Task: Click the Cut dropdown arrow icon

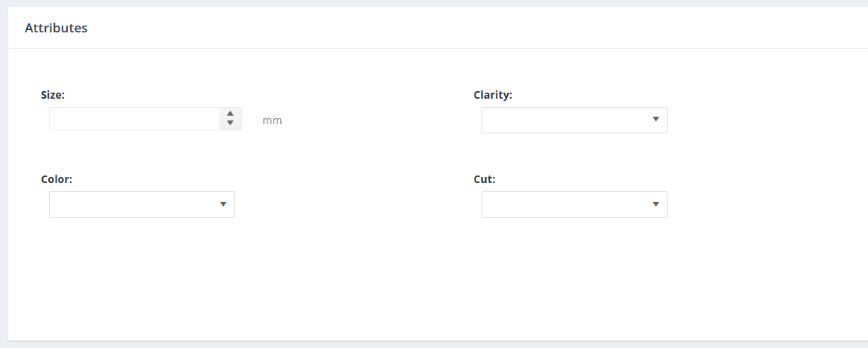Action: (656, 203)
